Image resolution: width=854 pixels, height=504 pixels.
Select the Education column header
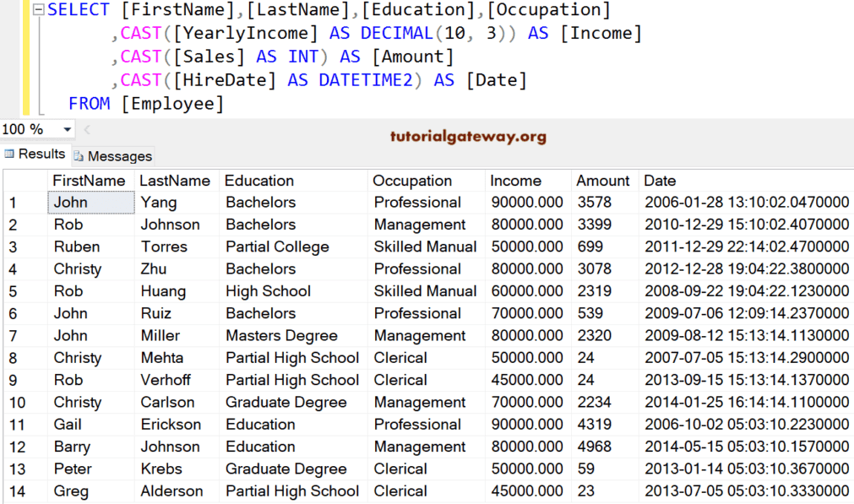(x=294, y=181)
